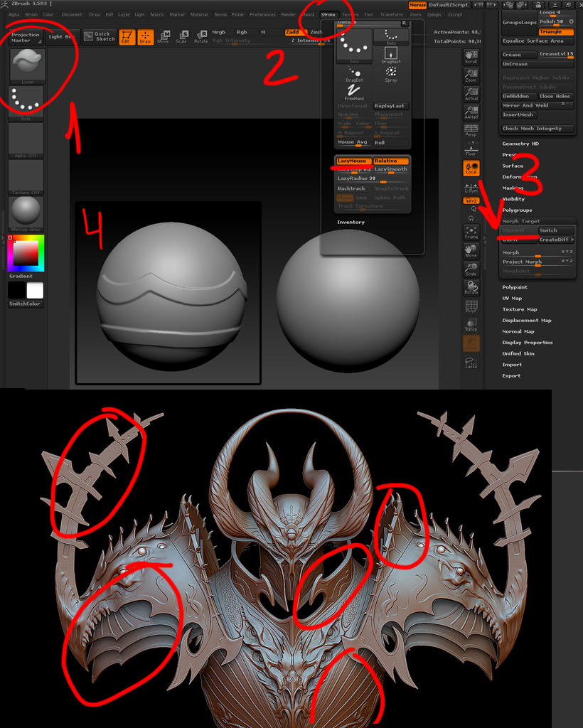Enable Mrgb paint mode
Screen dimensions: 583x728
(219, 32)
